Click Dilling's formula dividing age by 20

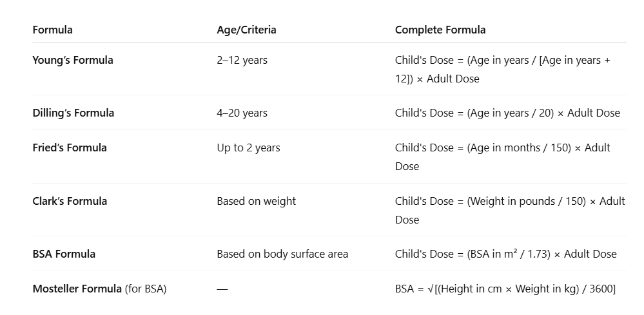(507, 113)
